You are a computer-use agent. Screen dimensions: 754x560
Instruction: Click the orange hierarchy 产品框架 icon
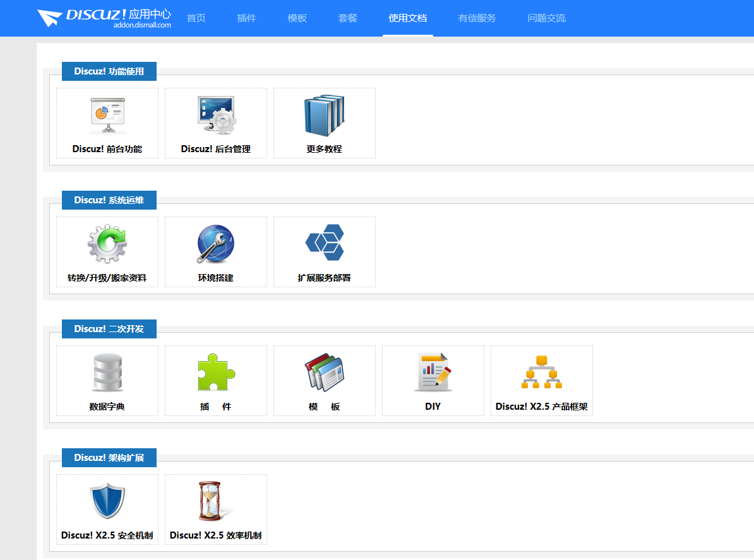tap(542, 372)
